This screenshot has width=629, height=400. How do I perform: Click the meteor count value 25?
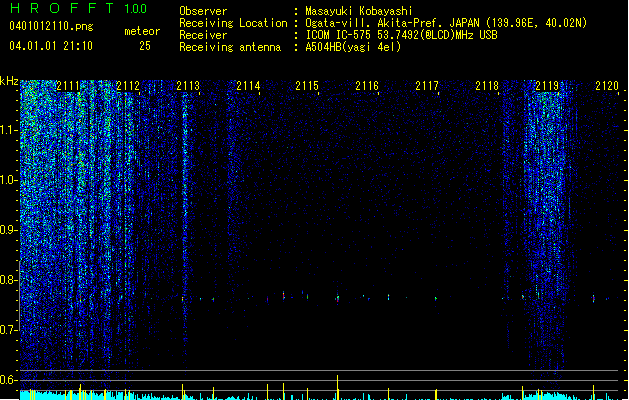click(145, 46)
